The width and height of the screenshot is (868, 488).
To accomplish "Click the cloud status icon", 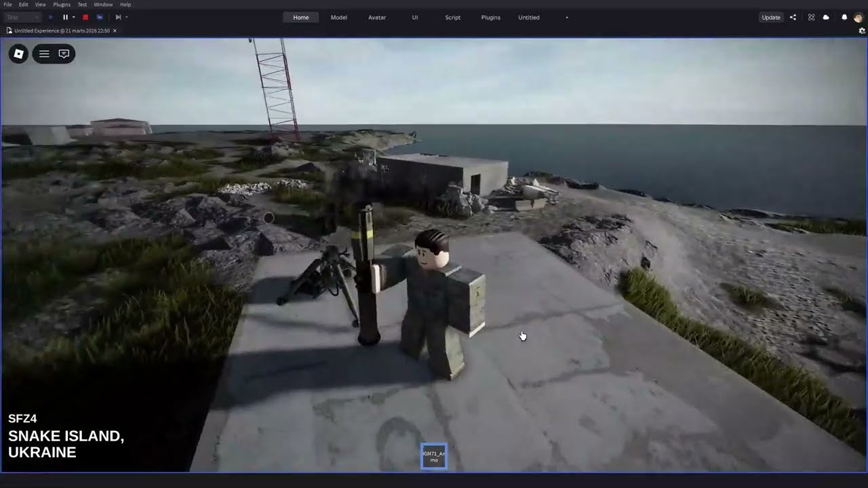I will (826, 17).
